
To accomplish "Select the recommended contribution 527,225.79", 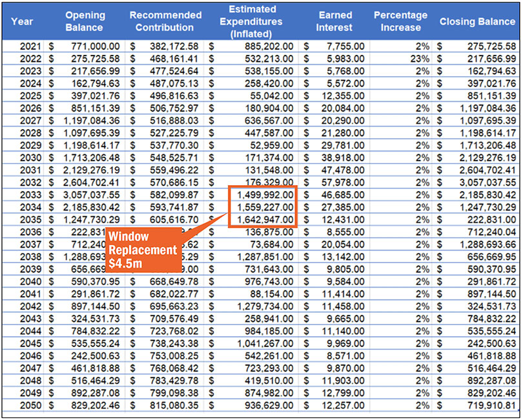I will [x=174, y=133].
